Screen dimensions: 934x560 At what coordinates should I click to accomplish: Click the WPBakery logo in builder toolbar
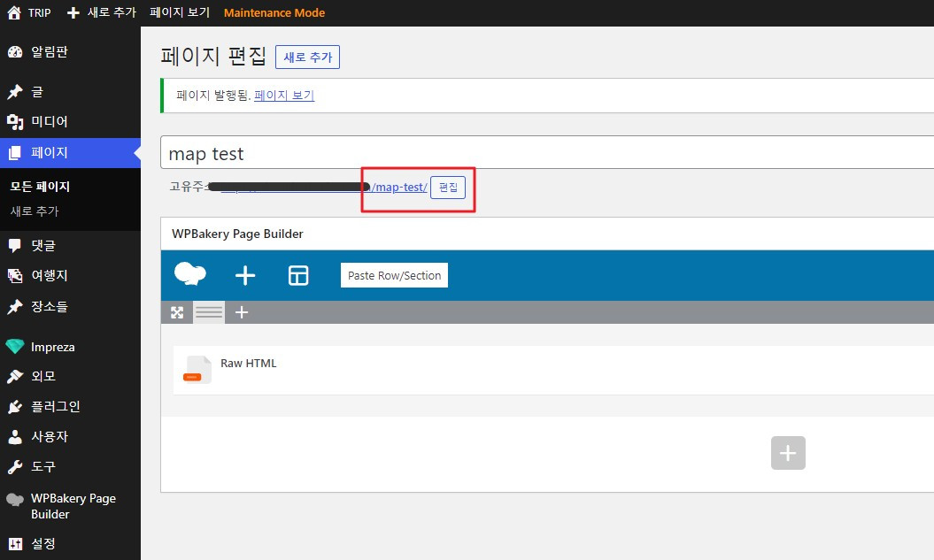(190, 274)
